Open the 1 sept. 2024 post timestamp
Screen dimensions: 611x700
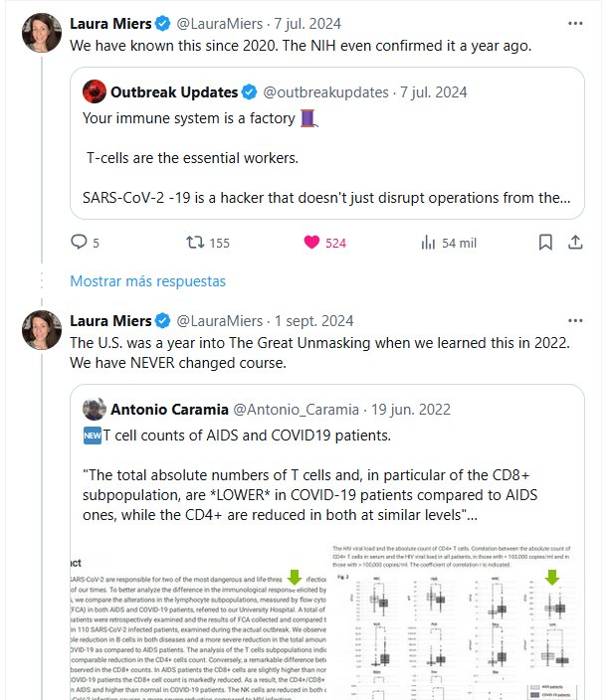313,321
